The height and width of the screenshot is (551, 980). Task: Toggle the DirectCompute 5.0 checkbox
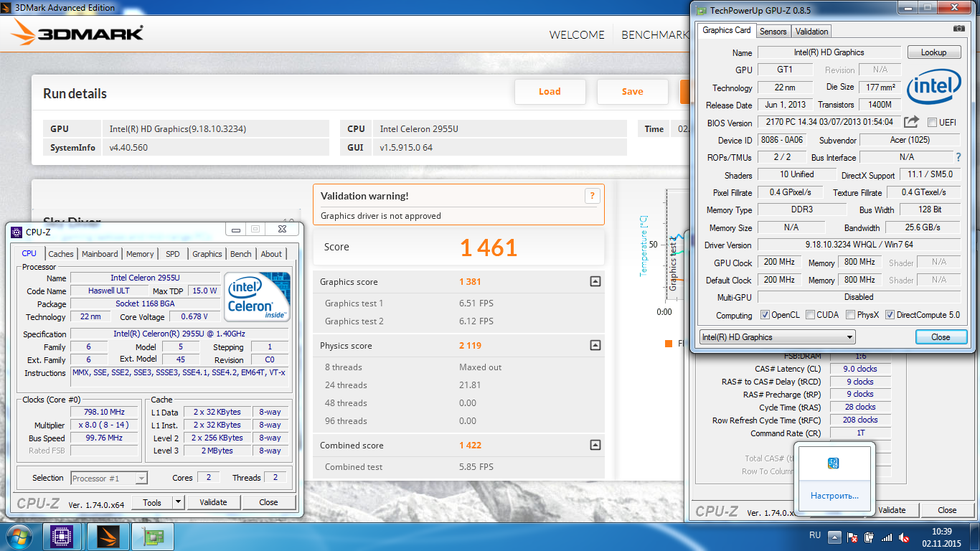point(890,315)
